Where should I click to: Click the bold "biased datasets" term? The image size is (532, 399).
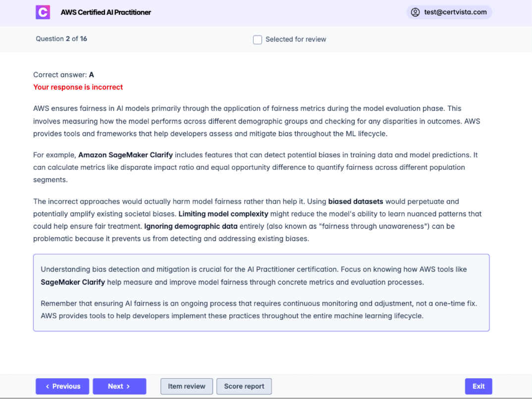tap(355, 201)
